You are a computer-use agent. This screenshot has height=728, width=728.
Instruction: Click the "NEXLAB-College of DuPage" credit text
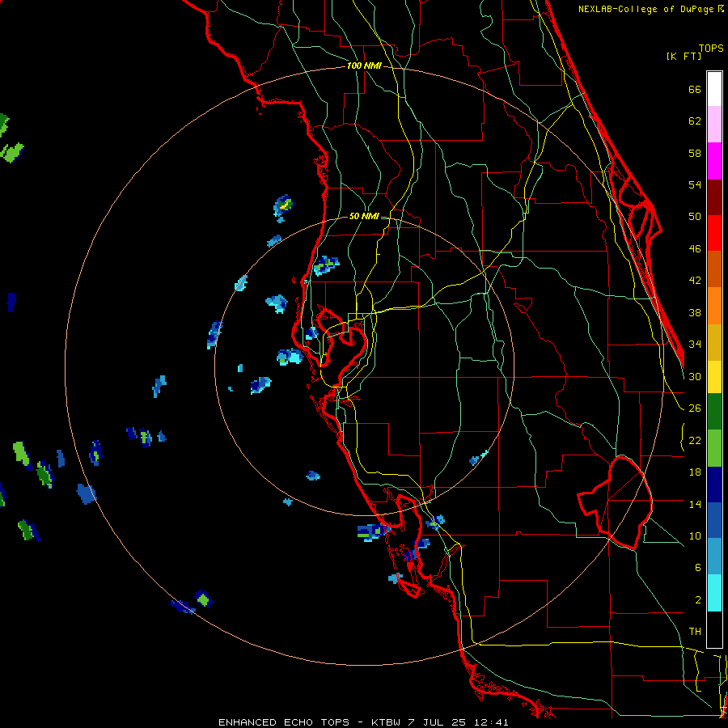(645, 9)
